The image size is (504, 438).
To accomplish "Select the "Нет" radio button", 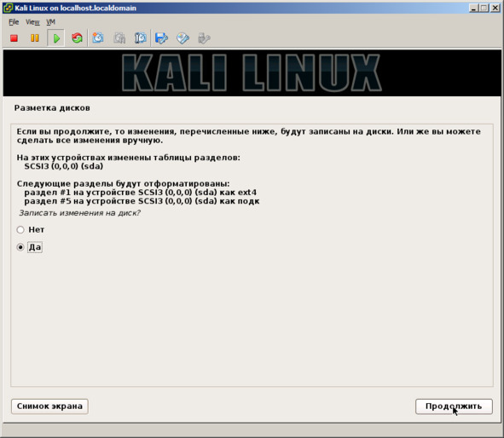I will (x=20, y=229).
